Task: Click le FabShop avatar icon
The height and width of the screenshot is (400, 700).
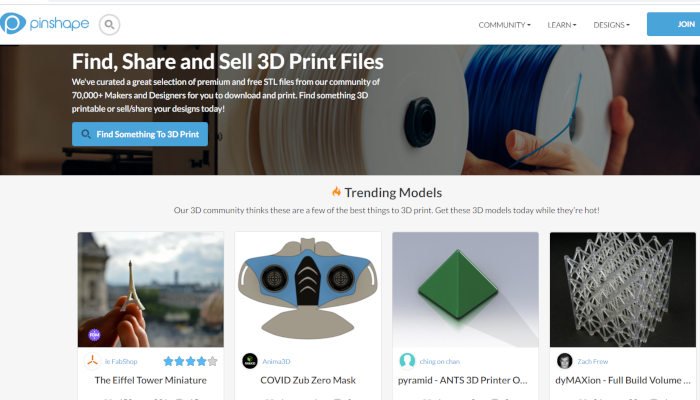Action: coord(92,361)
